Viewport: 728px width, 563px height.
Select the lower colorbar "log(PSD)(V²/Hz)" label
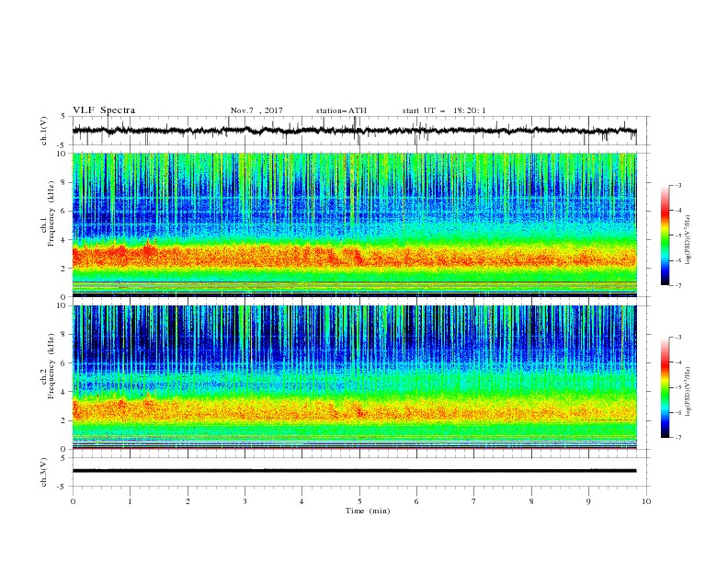[x=688, y=392]
